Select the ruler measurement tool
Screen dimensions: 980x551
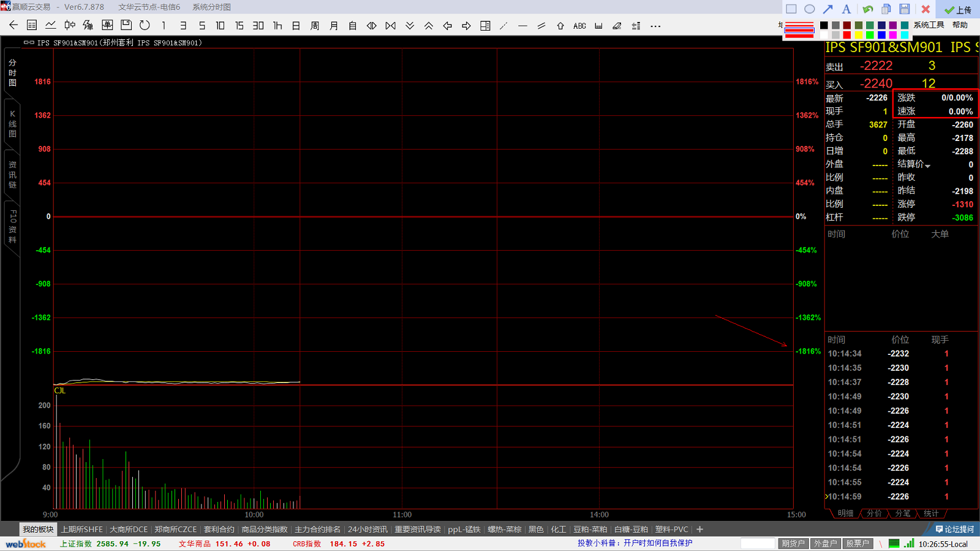598,26
